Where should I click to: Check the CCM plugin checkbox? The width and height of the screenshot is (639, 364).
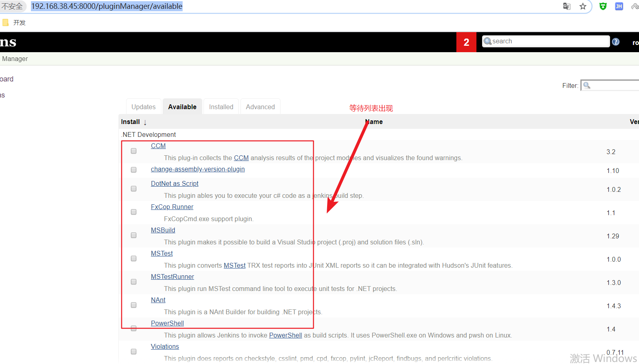pos(134,151)
